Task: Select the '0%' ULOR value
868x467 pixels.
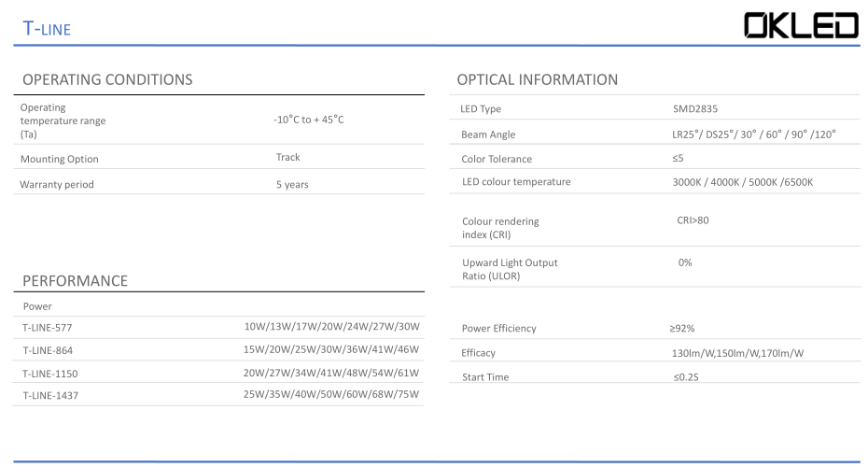Action: click(685, 262)
